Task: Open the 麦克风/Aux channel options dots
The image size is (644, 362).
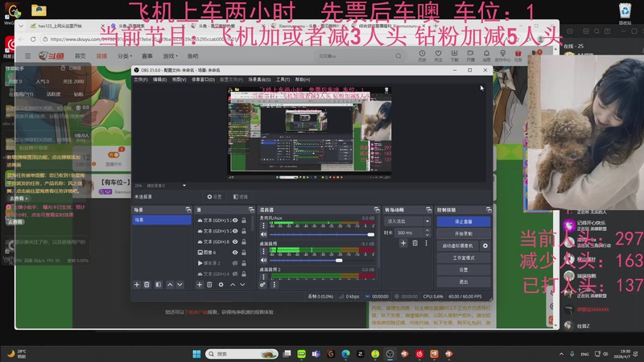Action: tap(264, 226)
